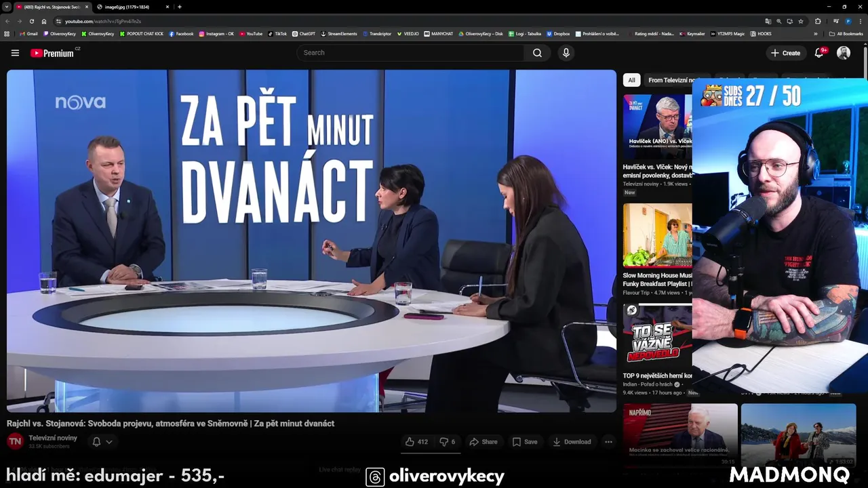
Task: Click the main video player
Action: coord(311,241)
